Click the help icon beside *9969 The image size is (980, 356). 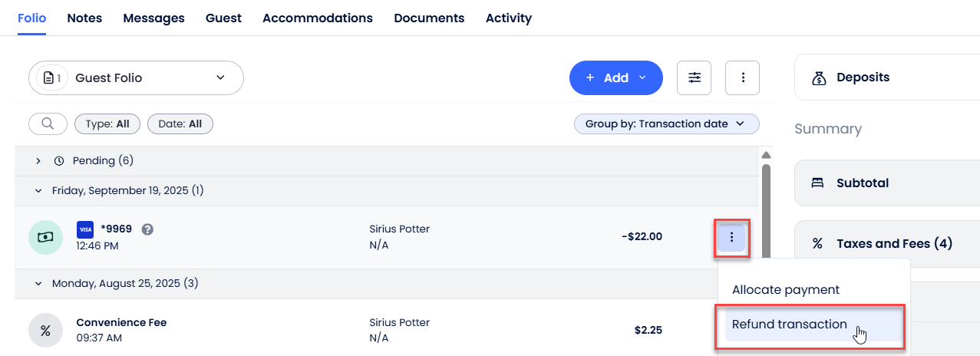click(147, 229)
